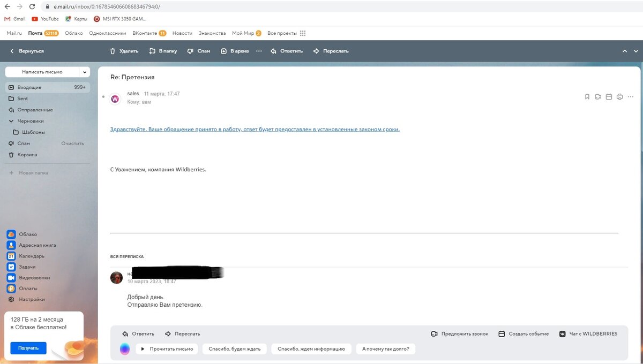Click Ответить at the bottom of the email

point(138,333)
